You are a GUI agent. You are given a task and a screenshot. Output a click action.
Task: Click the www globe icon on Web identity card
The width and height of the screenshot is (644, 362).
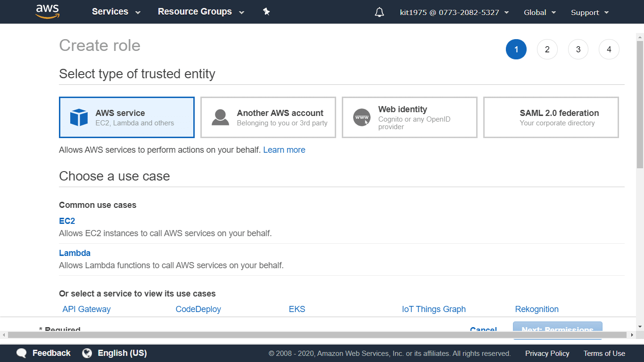pyautogui.click(x=362, y=117)
